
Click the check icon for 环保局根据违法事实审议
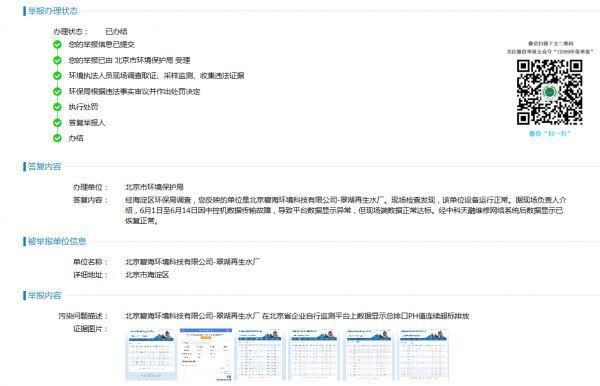57,91
